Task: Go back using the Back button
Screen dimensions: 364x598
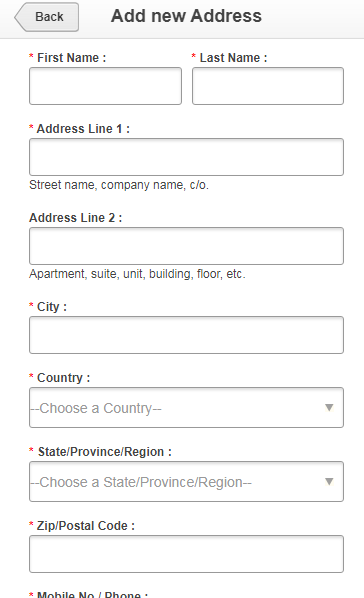Action: point(47,17)
